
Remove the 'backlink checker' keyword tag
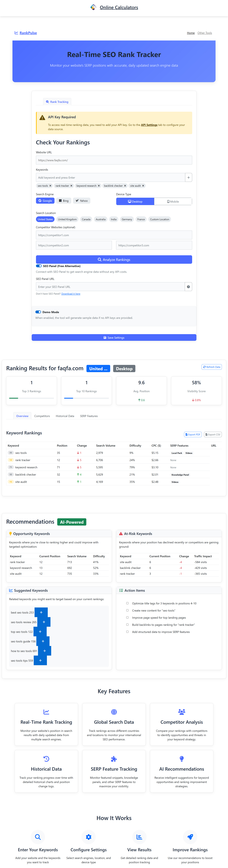click(x=125, y=186)
